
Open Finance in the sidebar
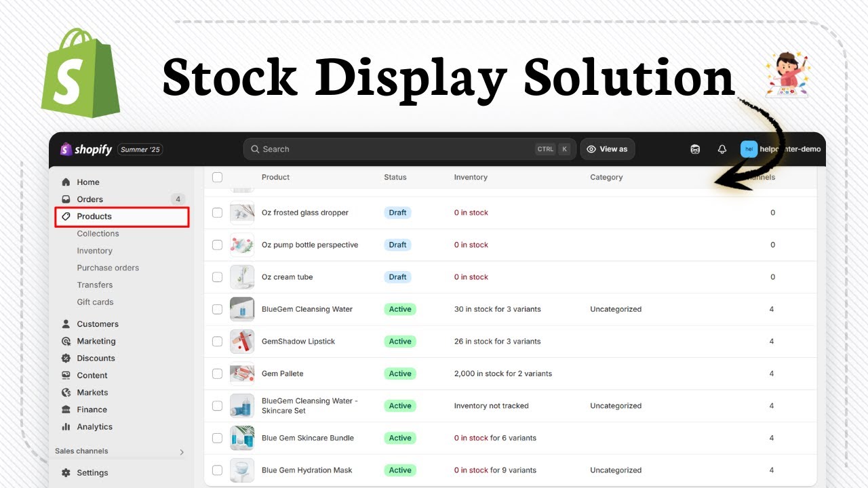point(92,410)
